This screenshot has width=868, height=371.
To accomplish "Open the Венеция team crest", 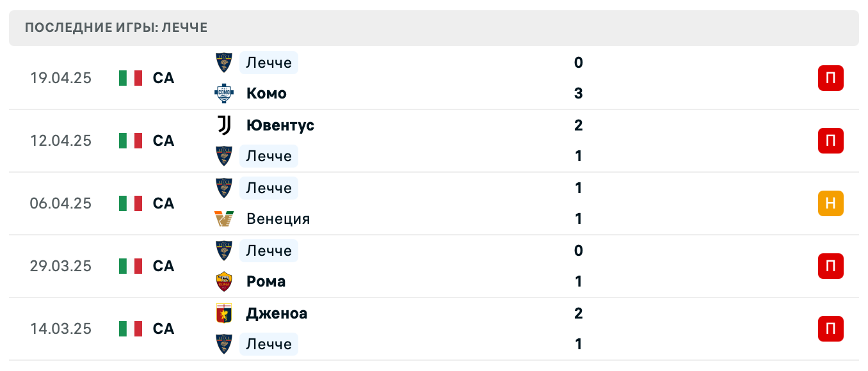I will (x=223, y=218).
